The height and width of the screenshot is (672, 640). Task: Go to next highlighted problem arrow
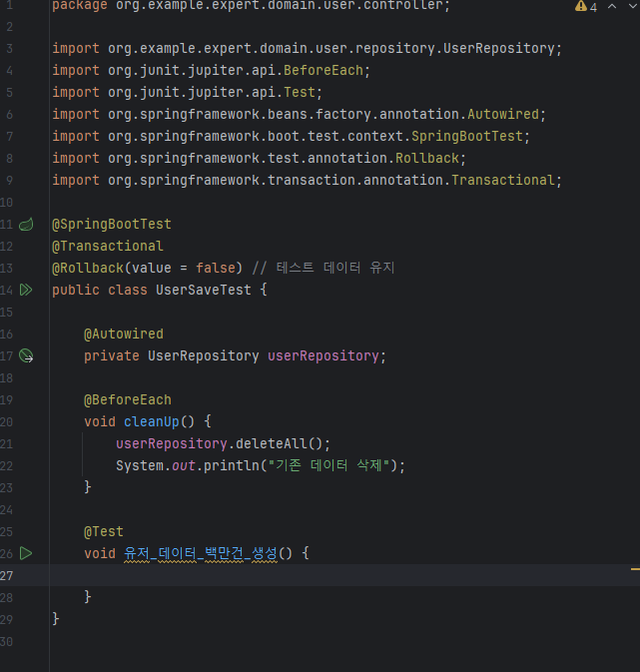pos(633,6)
